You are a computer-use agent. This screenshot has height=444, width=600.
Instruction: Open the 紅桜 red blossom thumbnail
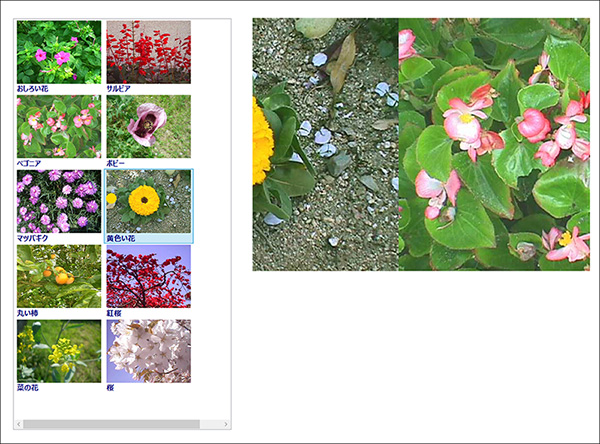pos(148,276)
